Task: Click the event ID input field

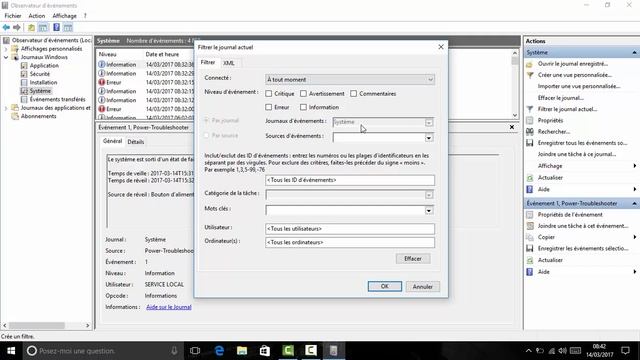Action: coord(350,180)
